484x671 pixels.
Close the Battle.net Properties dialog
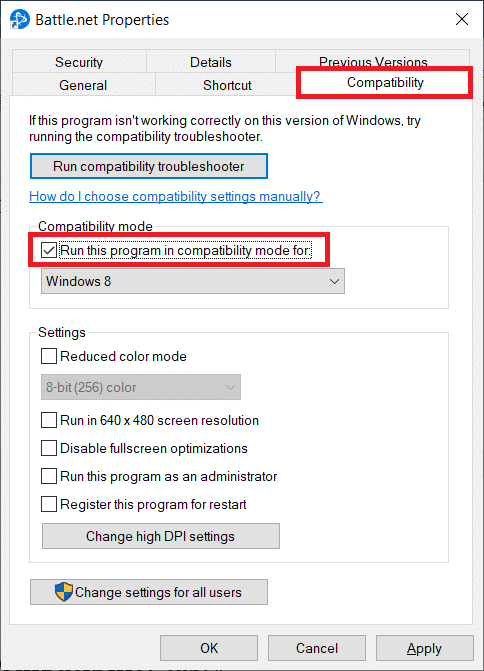tap(462, 19)
